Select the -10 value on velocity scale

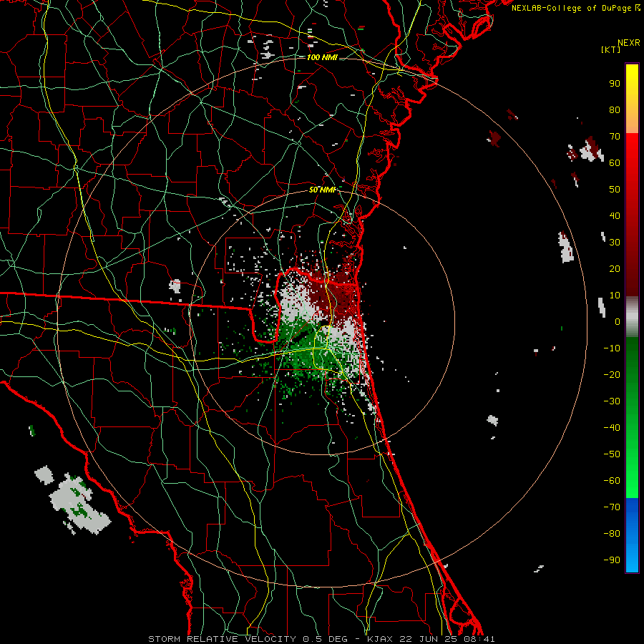[x=612, y=348]
